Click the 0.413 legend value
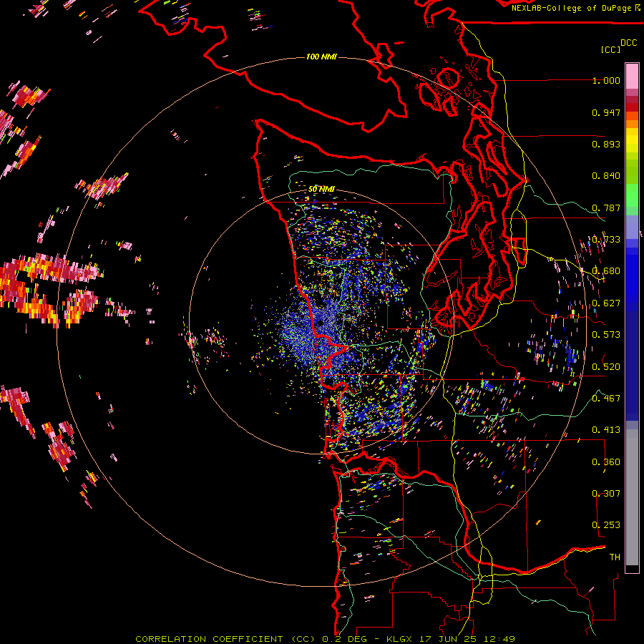 click(x=606, y=430)
